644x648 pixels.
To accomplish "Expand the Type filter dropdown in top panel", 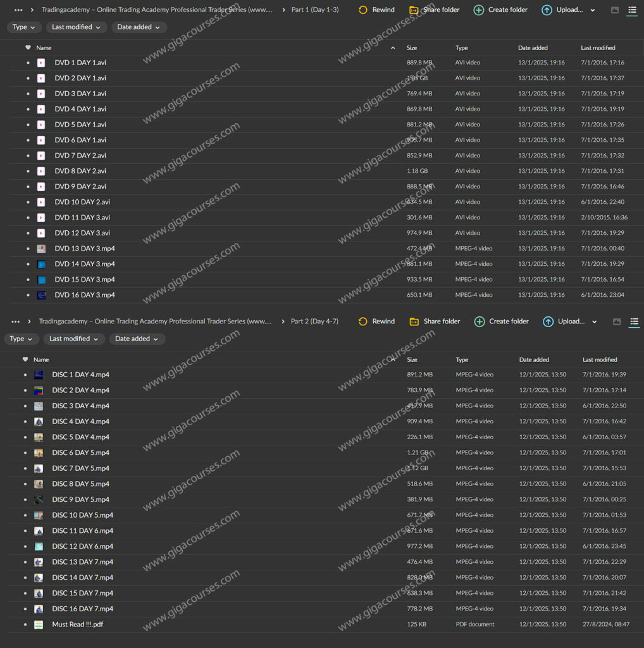I will point(23,27).
